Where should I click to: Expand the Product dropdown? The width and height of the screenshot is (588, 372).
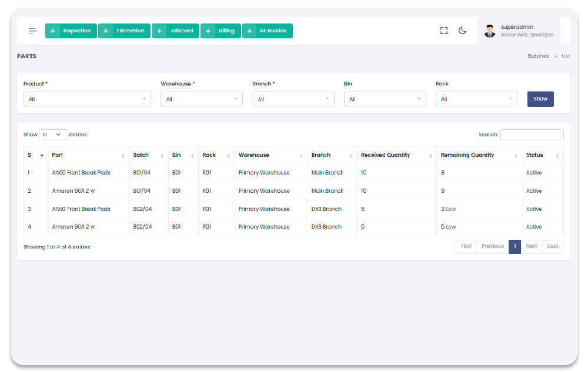pos(87,99)
